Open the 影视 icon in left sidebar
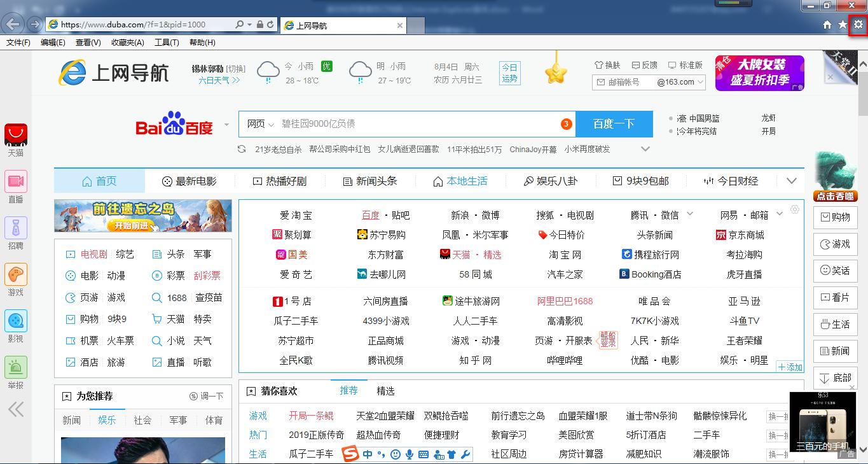This screenshot has width=868, height=464. click(x=16, y=321)
